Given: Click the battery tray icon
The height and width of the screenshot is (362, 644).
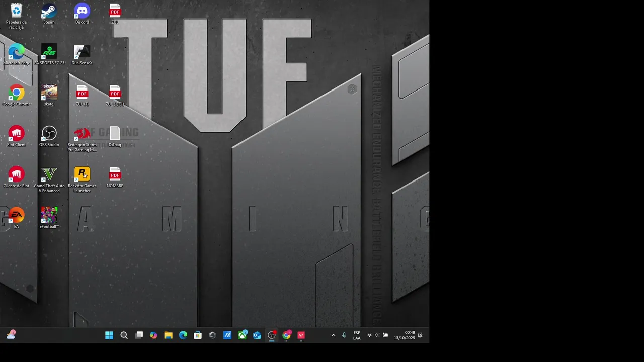Looking at the screenshot, I should [385, 335].
